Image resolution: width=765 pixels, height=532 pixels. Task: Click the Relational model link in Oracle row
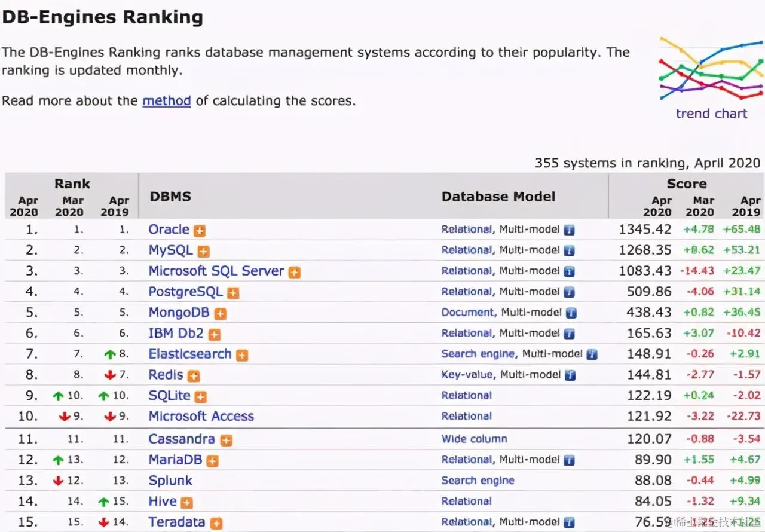467,230
